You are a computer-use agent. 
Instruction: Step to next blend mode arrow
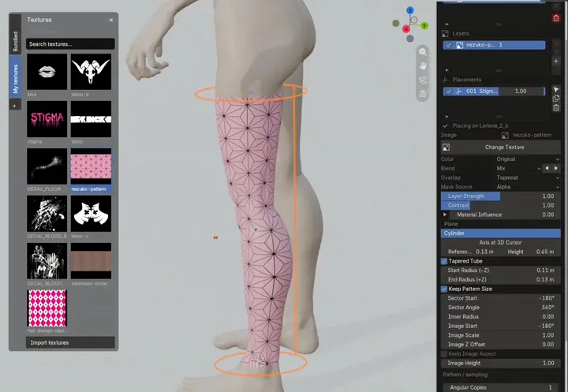point(556,169)
